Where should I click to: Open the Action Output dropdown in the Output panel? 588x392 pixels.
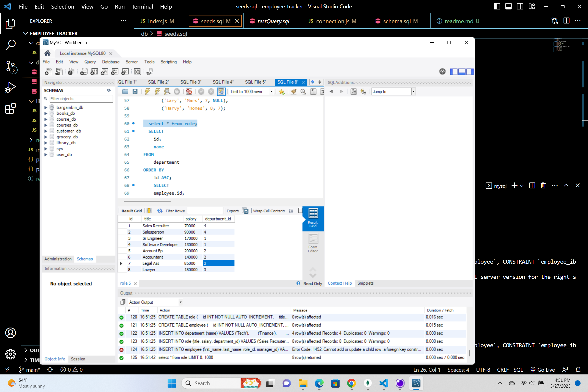point(180,302)
